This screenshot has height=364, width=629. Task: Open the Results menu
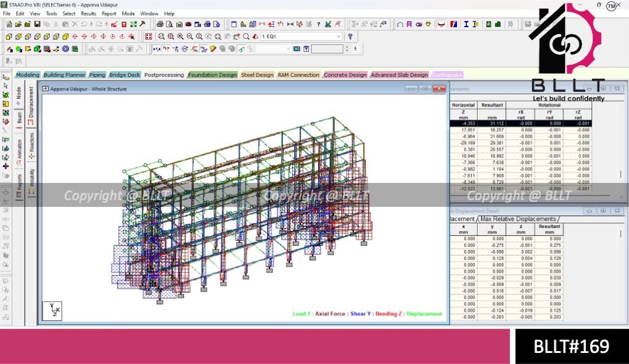click(88, 13)
